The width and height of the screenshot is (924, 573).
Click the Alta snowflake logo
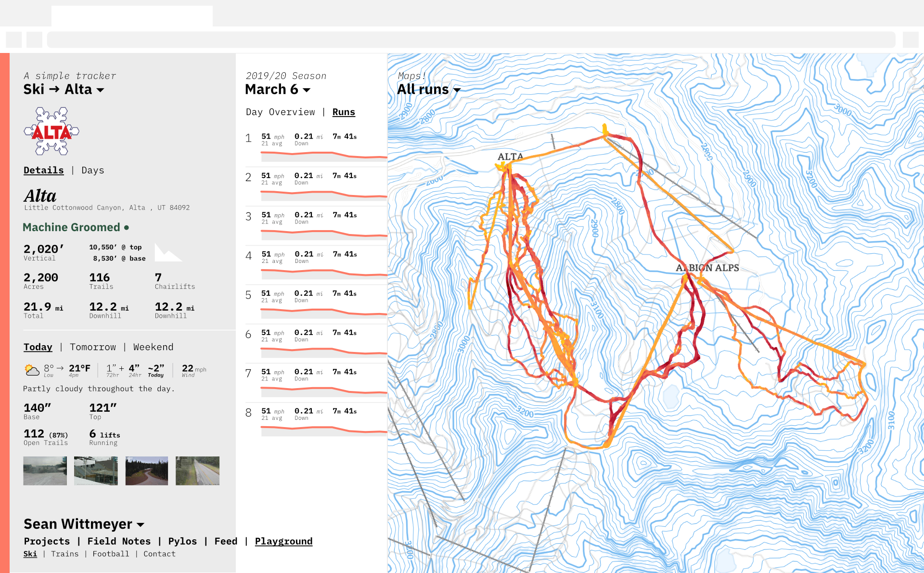(x=51, y=131)
